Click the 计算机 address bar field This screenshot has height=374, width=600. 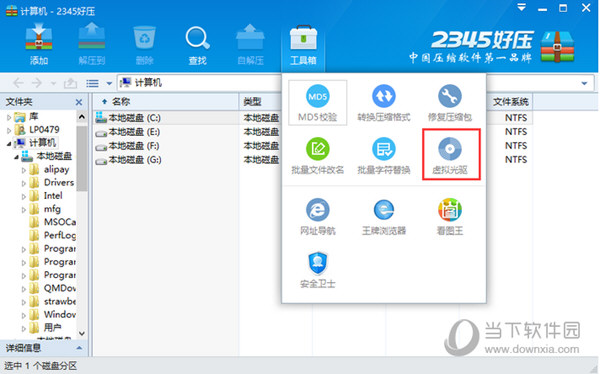tap(356, 83)
